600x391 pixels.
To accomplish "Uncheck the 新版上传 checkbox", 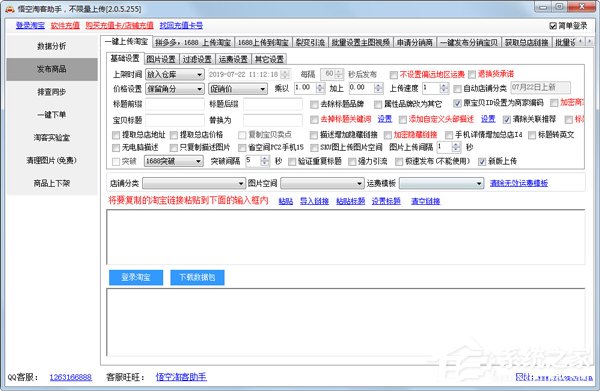I will pyautogui.click(x=482, y=162).
